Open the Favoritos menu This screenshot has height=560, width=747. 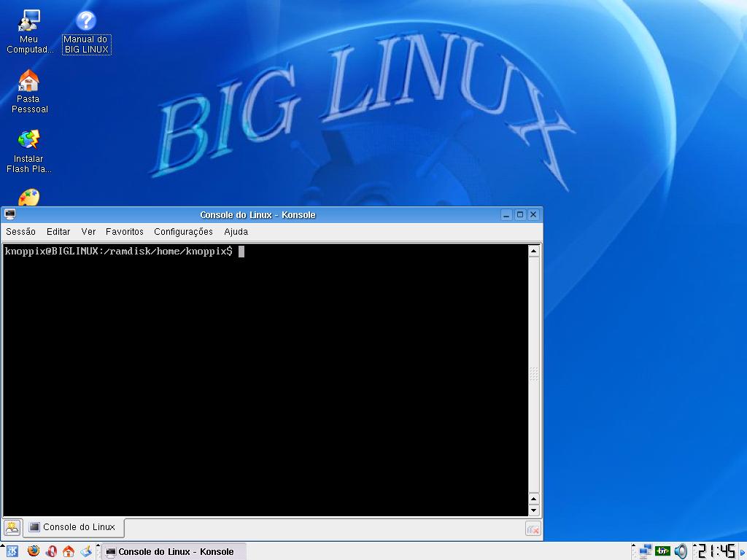click(124, 231)
